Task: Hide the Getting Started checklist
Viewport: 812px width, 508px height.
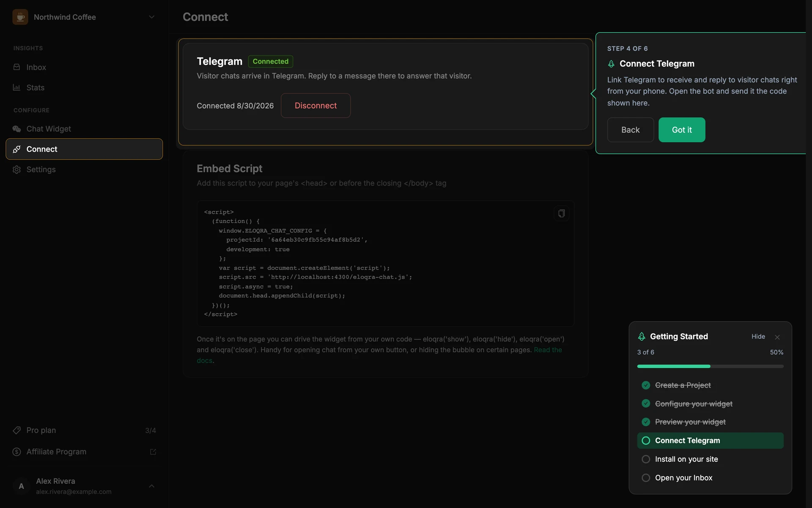Action: [x=758, y=337]
